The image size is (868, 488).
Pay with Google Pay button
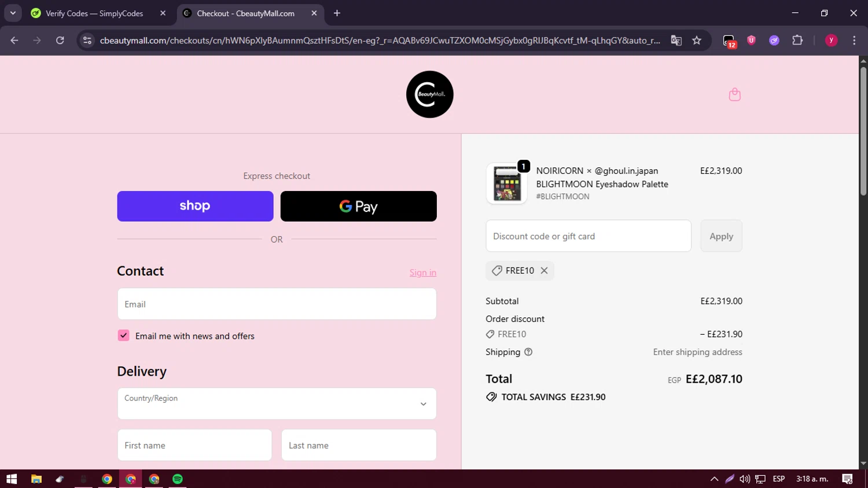358,206
